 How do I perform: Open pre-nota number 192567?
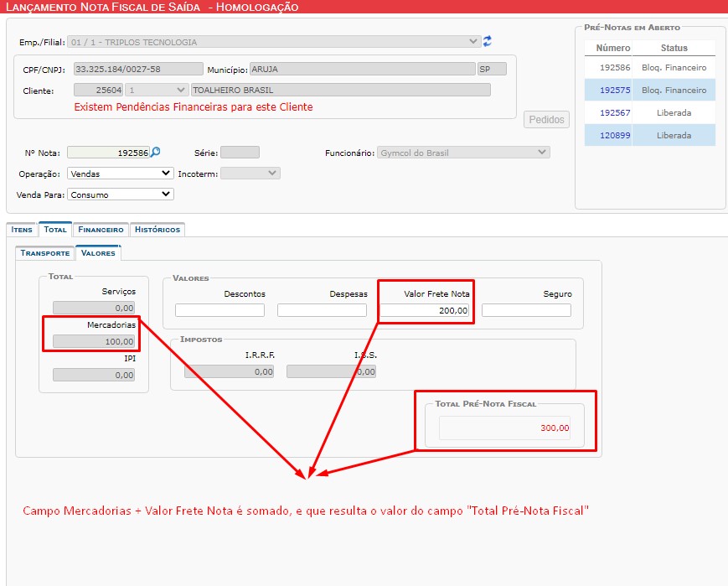[x=615, y=113]
